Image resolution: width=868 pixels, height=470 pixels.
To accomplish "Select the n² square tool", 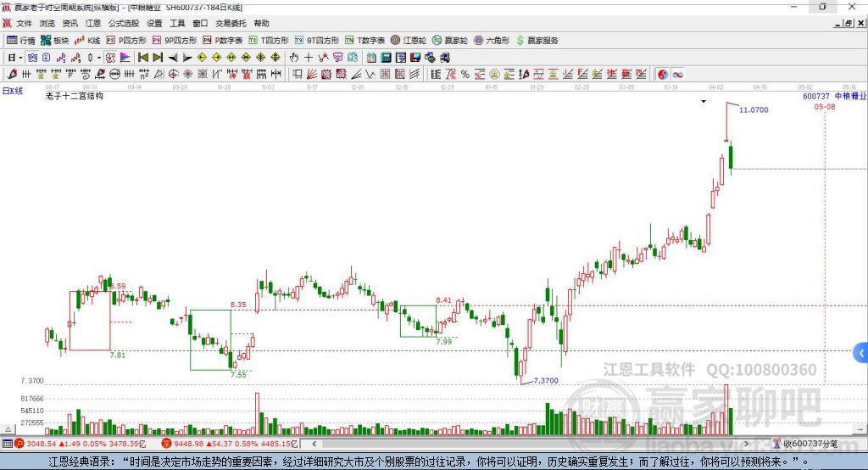I will (144, 75).
